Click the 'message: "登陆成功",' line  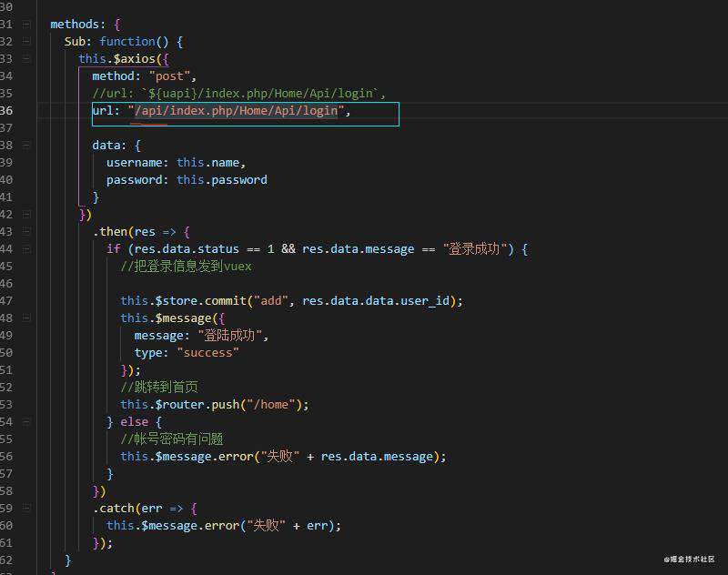tap(201, 336)
